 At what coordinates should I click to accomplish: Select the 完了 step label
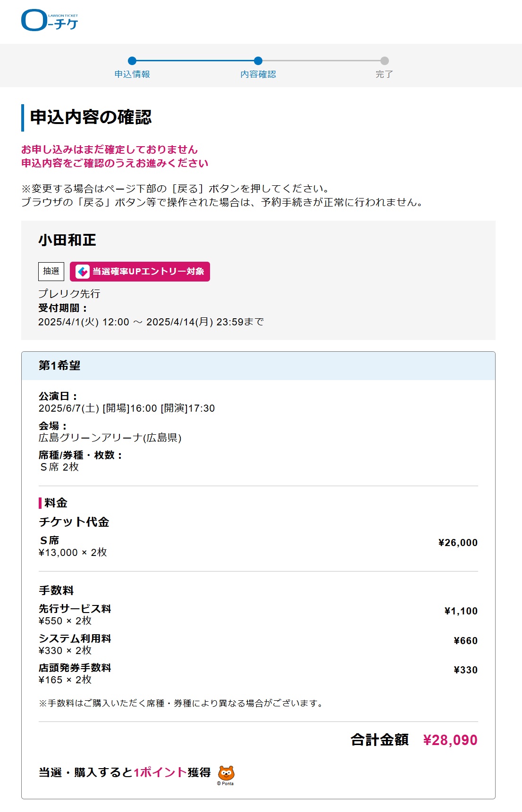click(384, 75)
